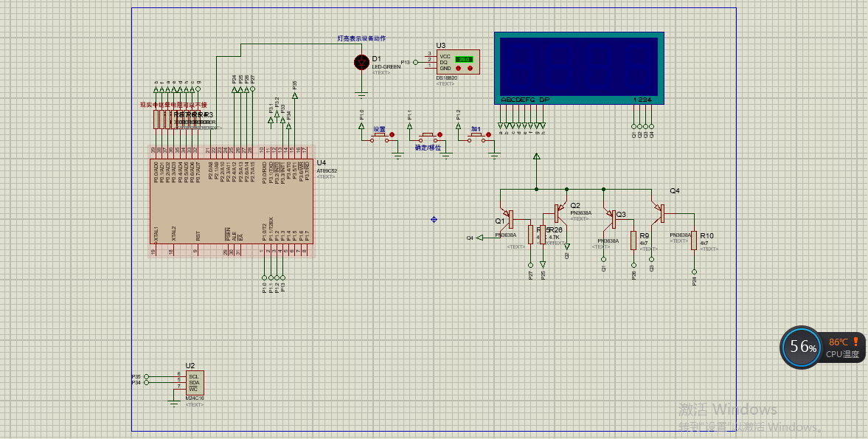Activate the 加1 push button
Image resolution: width=868 pixels, height=439 pixels.
(476, 137)
